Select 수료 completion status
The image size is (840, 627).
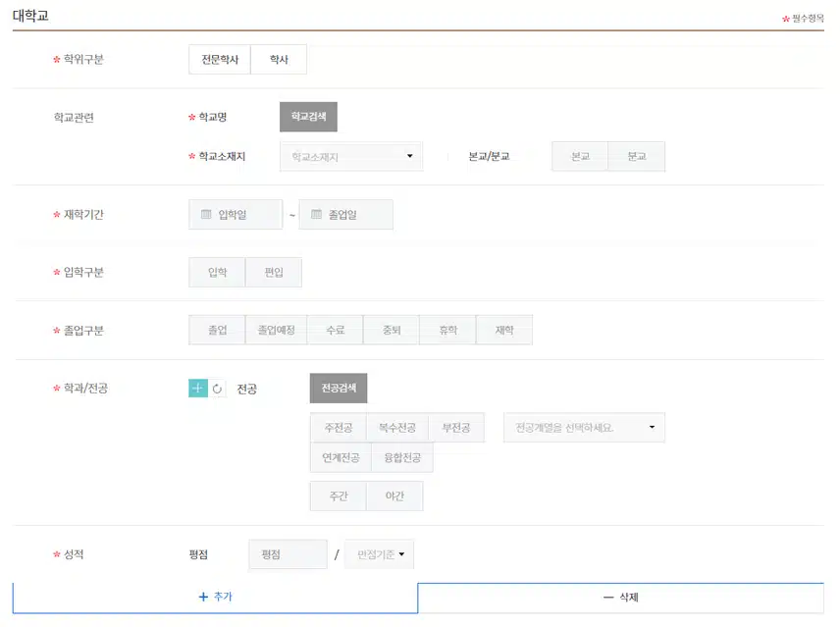336,330
